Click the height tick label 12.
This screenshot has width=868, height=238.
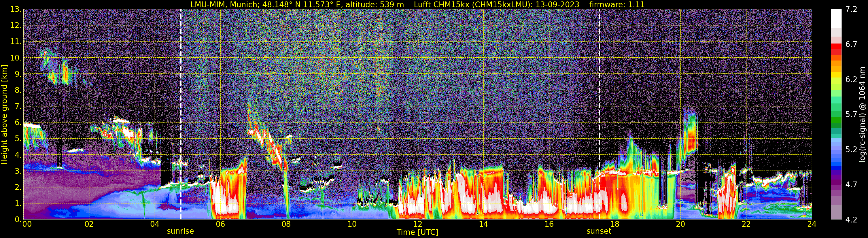16,25
